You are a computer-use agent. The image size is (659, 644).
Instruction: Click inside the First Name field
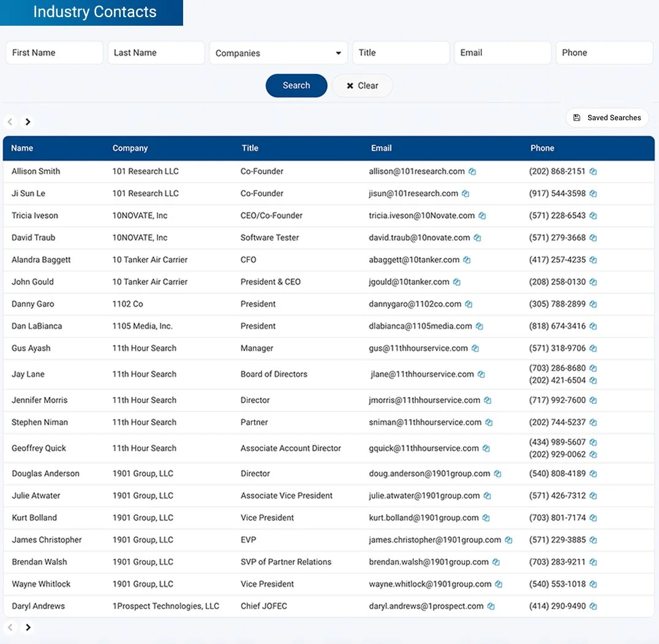pos(54,53)
